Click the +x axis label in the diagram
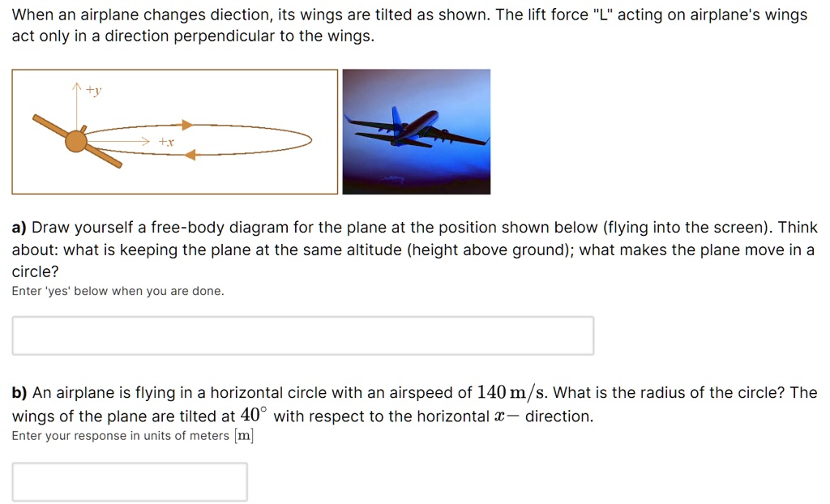Image resolution: width=830 pixels, height=504 pixels. tap(166, 142)
